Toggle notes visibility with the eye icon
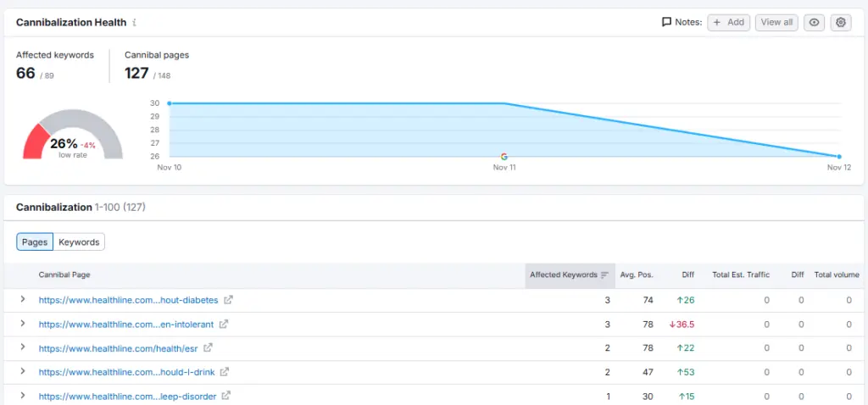 tap(814, 23)
